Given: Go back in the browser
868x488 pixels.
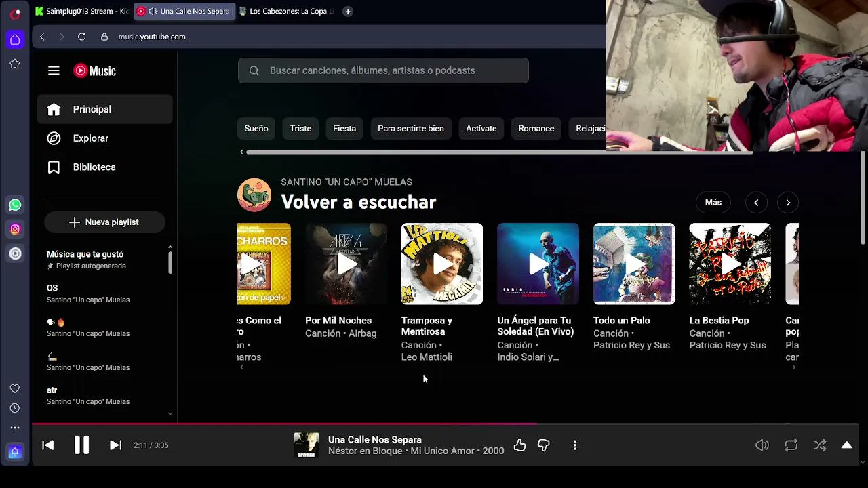Looking at the screenshot, I should click(x=42, y=37).
